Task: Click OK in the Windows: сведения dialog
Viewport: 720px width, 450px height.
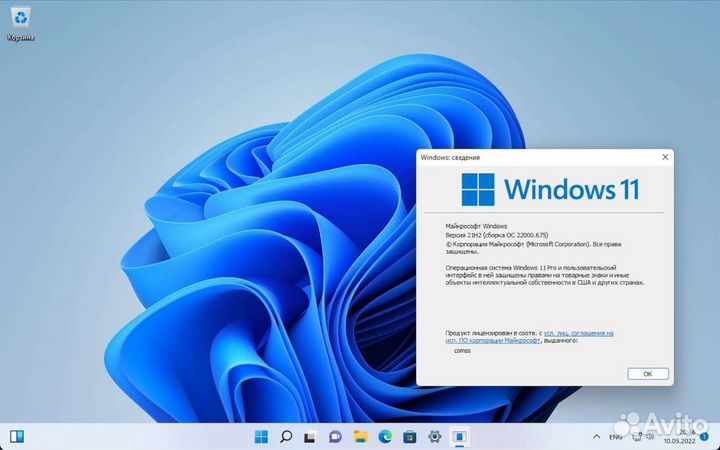Action: 647,374
